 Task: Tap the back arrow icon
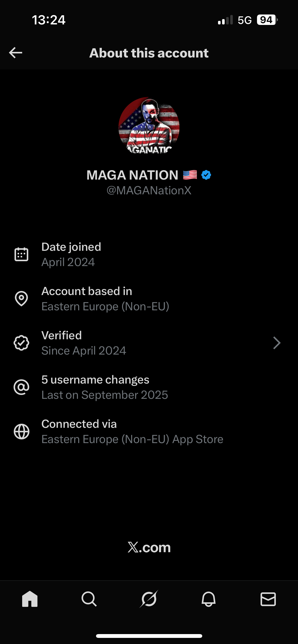coord(16,53)
